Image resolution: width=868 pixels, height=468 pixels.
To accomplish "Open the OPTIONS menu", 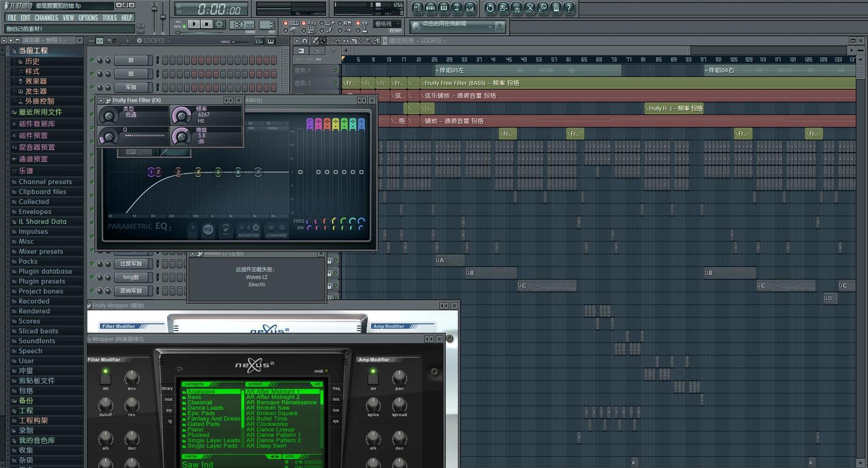I will [x=88, y=18].
